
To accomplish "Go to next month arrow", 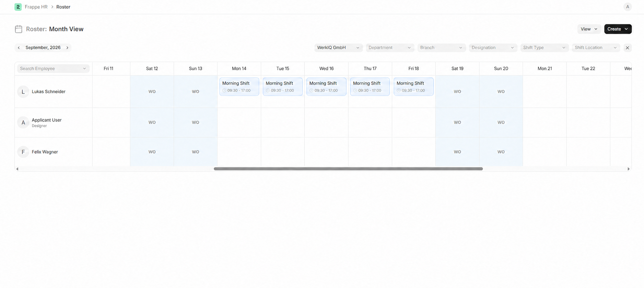I will coord(67,48).
